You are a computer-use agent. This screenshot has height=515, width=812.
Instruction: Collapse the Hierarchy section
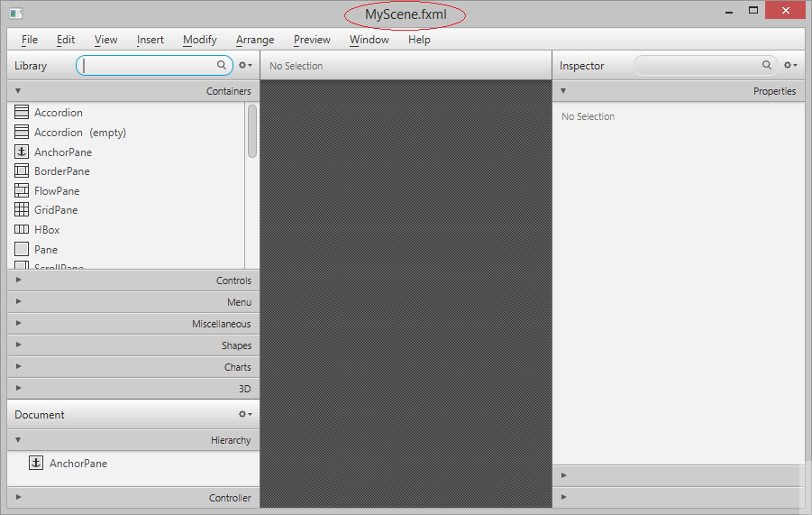[133, 440]
